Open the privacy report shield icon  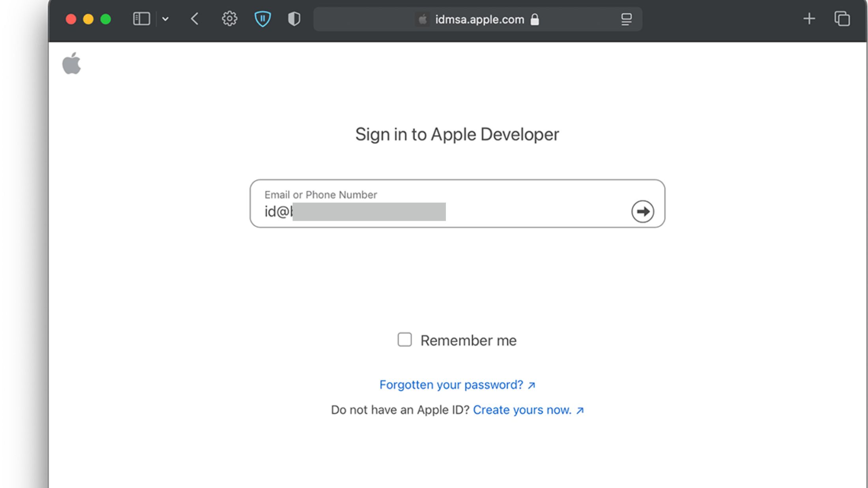tap(294, 19)
